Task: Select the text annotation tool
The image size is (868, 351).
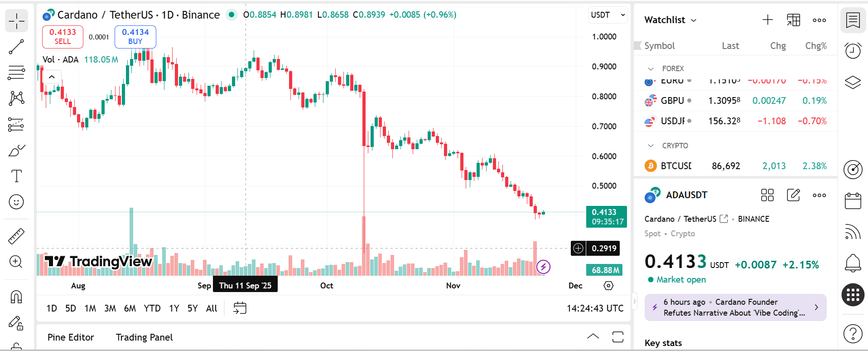Action: click(x=16, y=176)
